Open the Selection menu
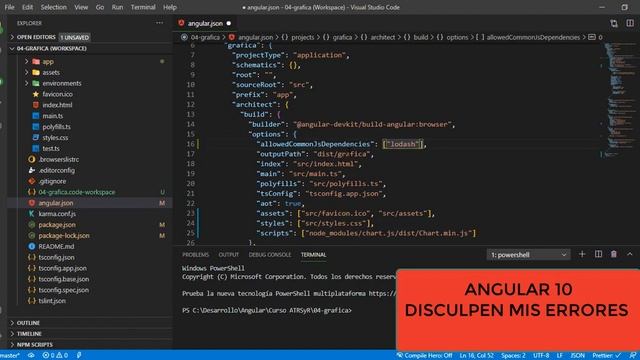640x360 pixels. [x=53, y=7]
